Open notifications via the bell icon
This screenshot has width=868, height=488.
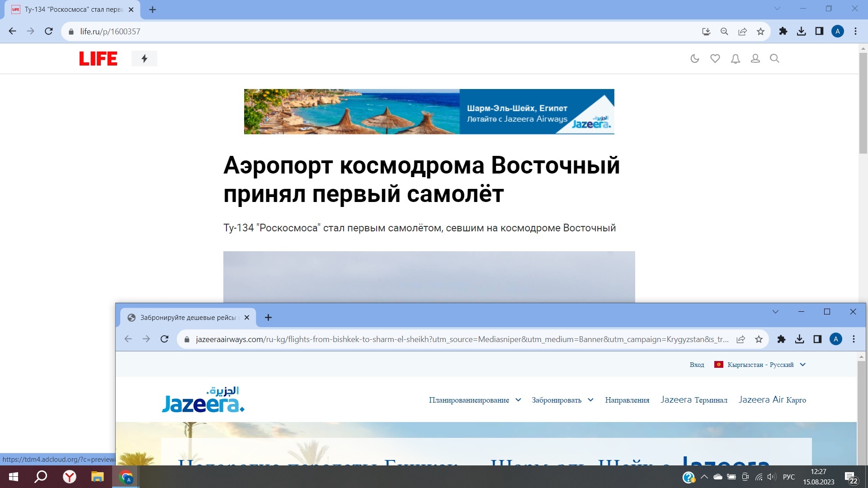735,58
